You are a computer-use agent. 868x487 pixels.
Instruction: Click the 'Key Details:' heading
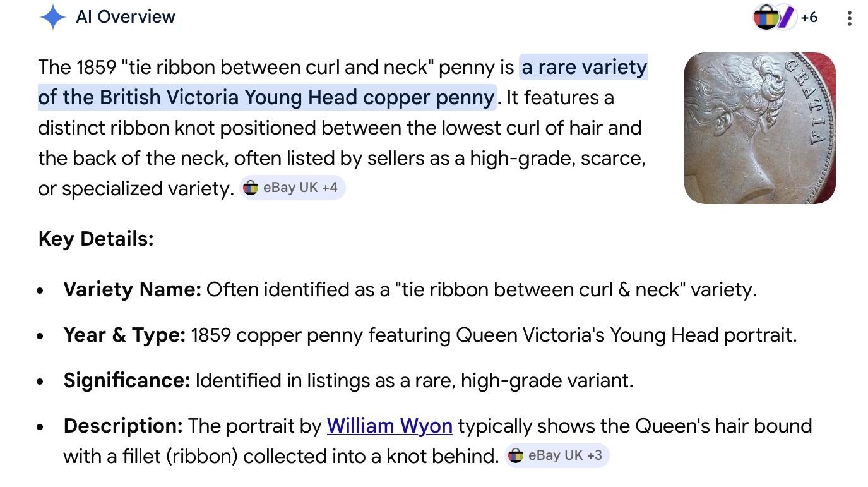(x=96, y=239)
